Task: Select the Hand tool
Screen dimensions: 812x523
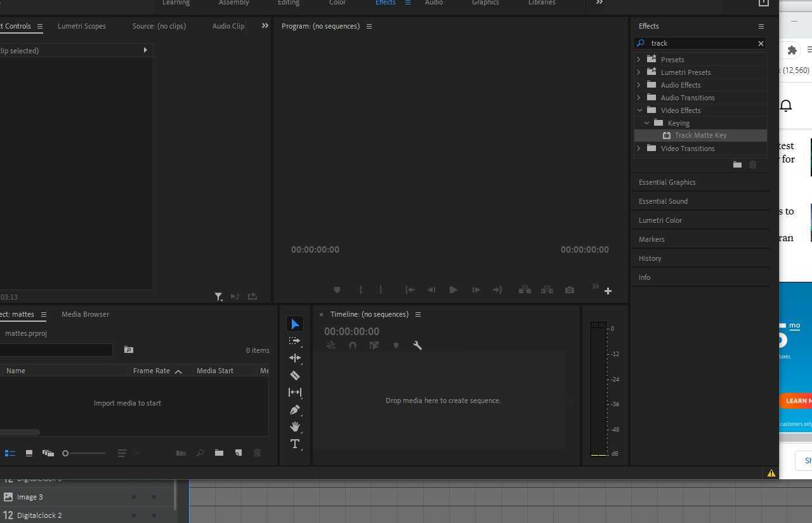Action: click(x=295, y=427)
